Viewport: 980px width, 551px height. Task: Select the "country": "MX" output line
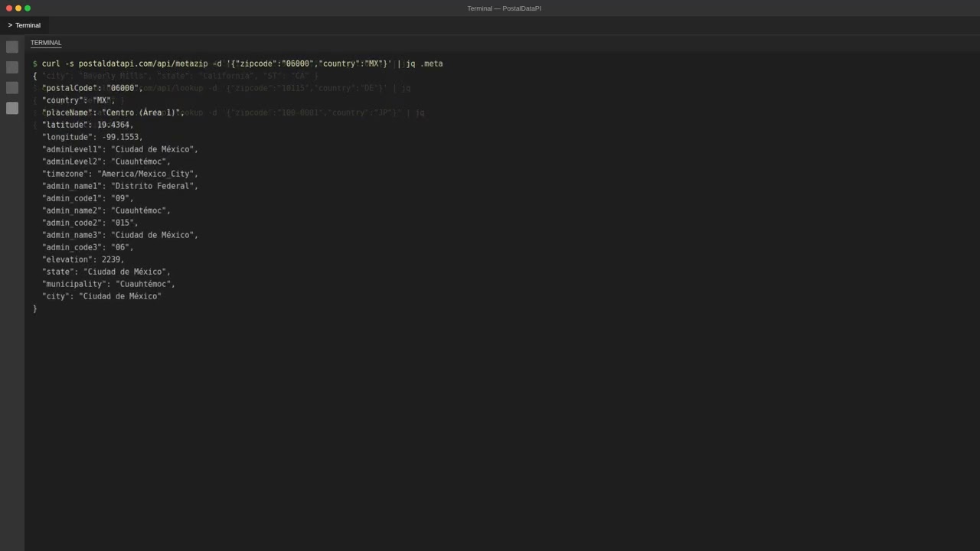pos(79,100)
